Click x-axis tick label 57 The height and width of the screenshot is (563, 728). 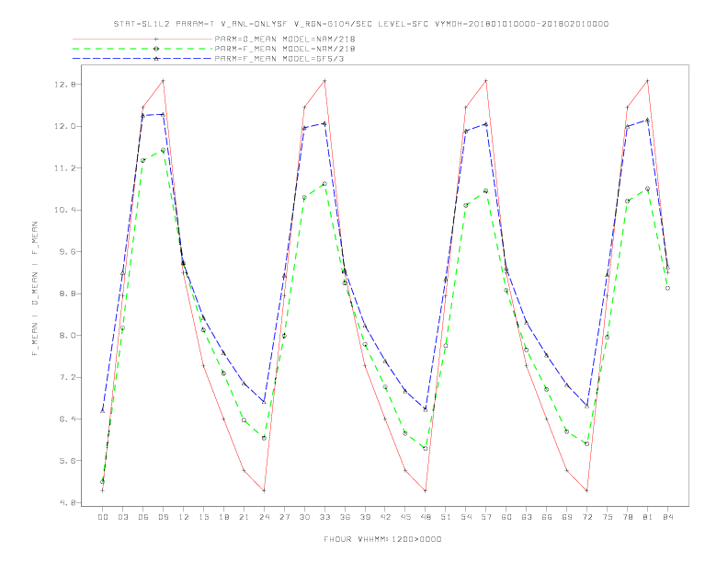(x=486, y=517)
